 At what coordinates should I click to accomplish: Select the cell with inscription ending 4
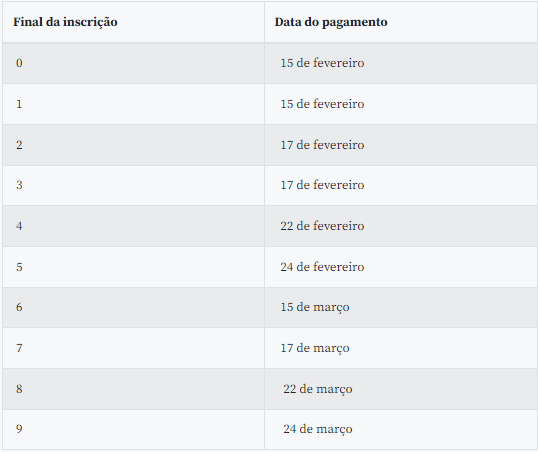133,226
